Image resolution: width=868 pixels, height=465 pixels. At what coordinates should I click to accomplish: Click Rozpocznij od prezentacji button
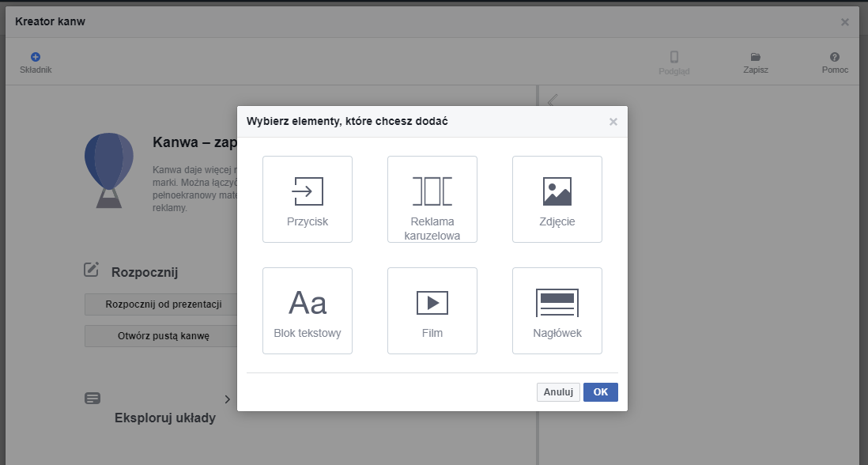pyautogui.click(x=163, y=304)
